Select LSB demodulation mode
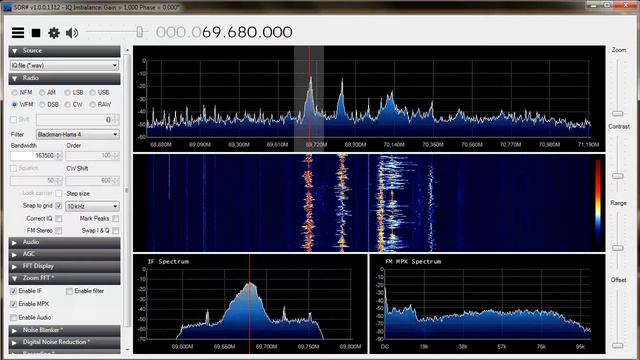Image resolution: width=640 pixels, height=360 pixels. pyautogui.click(x=68, y=93)
